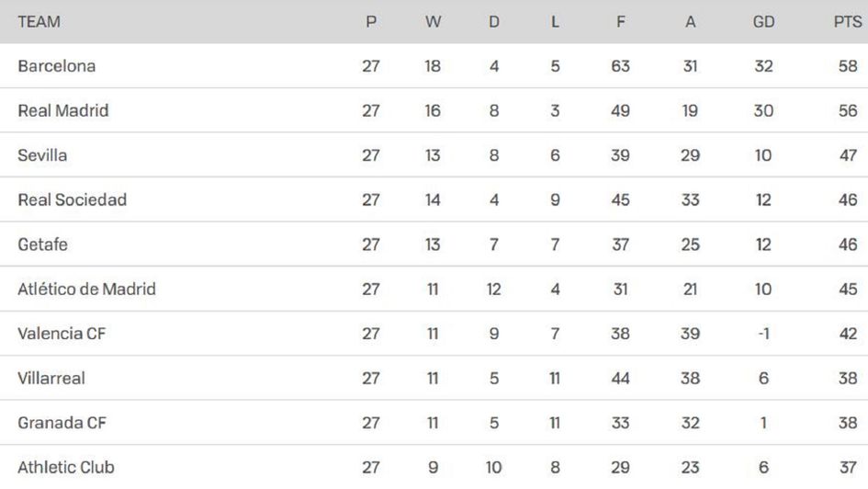This screenshot has height=489, width=868.
Task: Sort by the PTS column header
Action: coord(847,22)
